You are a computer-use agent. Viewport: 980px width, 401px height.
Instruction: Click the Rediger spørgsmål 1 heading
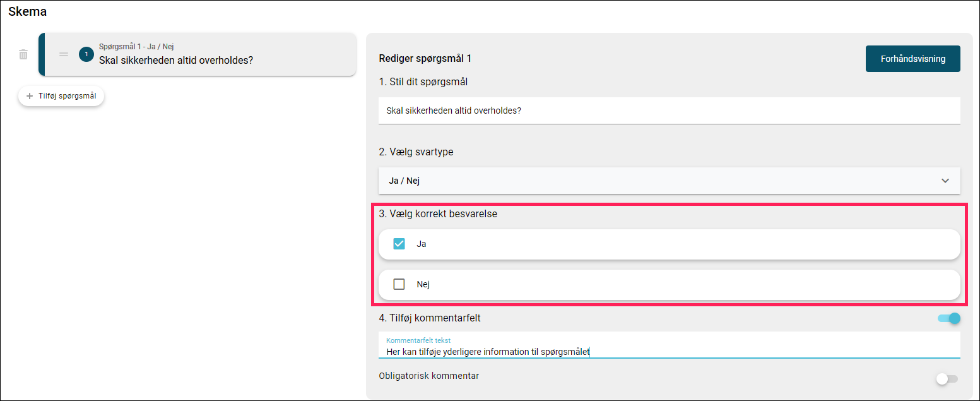[425, 59]
